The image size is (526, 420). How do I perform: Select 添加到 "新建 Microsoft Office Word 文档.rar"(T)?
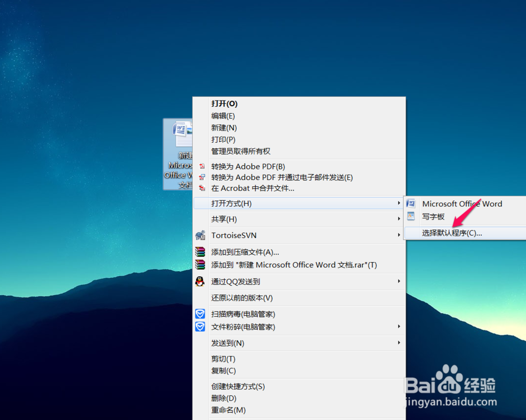tap(299, 265)
